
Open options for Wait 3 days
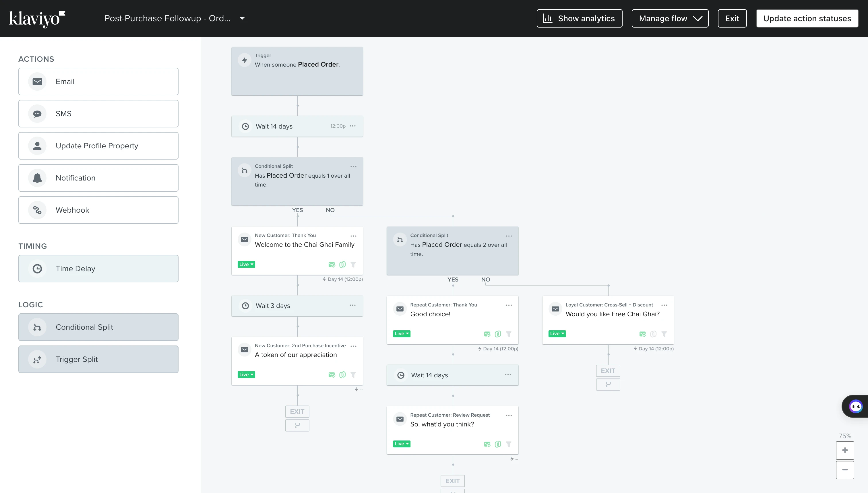pos(352,305)
